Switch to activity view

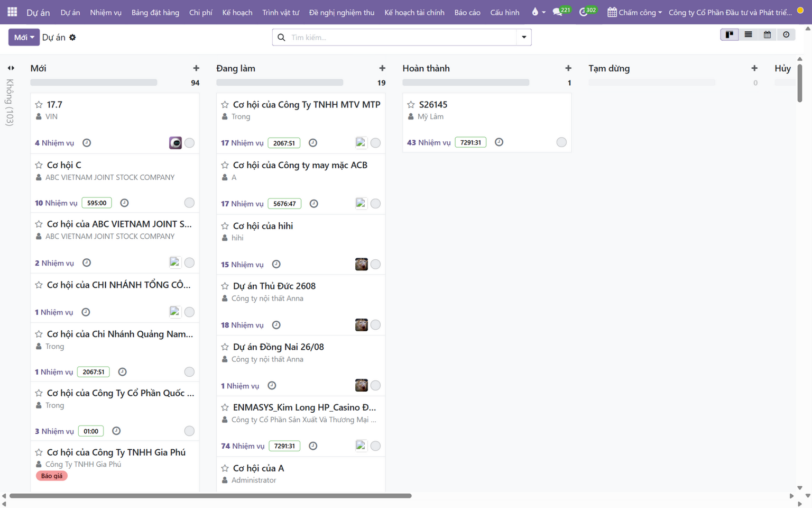[787, 35]
